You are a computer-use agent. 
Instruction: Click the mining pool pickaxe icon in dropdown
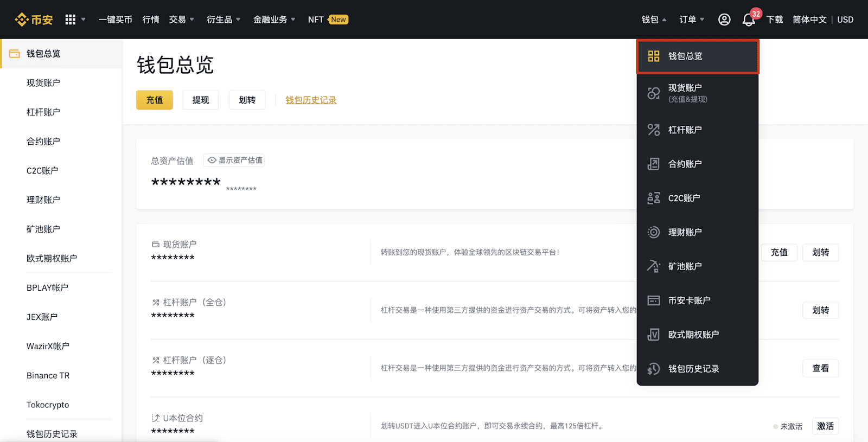pos(654,266)
